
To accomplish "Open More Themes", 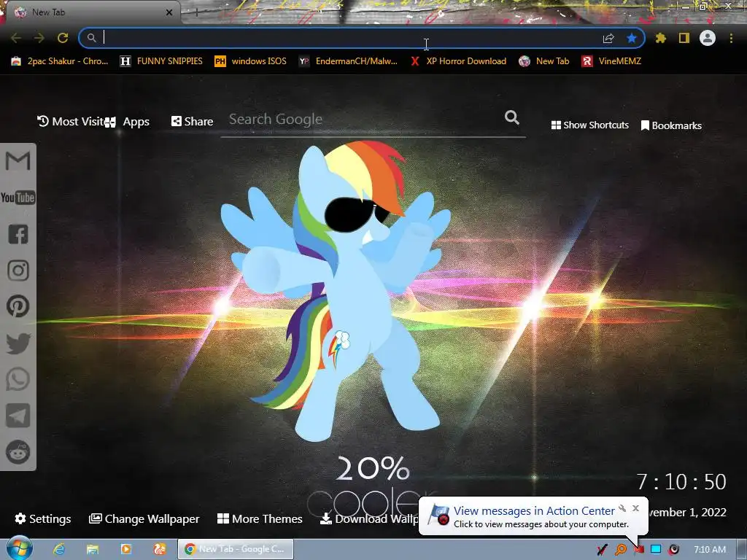I will coord(260,518).
